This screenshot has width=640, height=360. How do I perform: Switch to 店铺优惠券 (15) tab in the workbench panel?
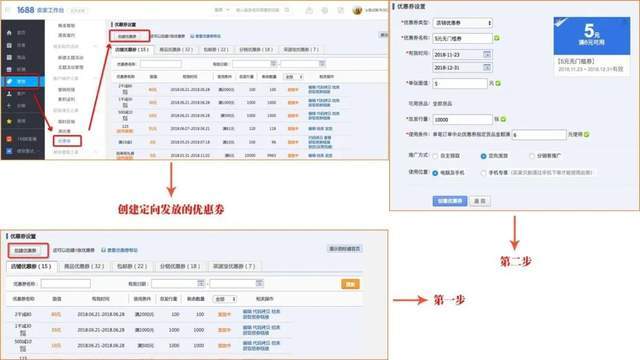pyautogui.click(x=131, y=49)
